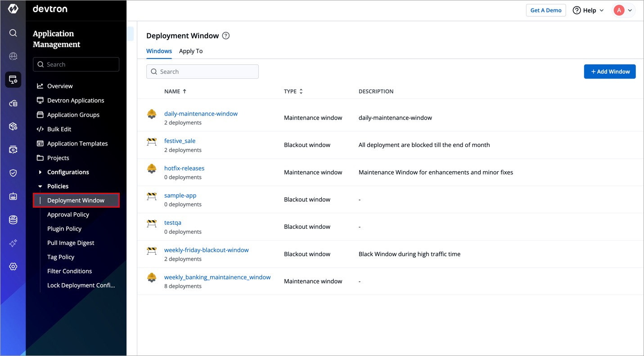The height and width of the screenshot is (356, 644).
Task: Click the Add Window button
Action: click(x=609, y=71)
